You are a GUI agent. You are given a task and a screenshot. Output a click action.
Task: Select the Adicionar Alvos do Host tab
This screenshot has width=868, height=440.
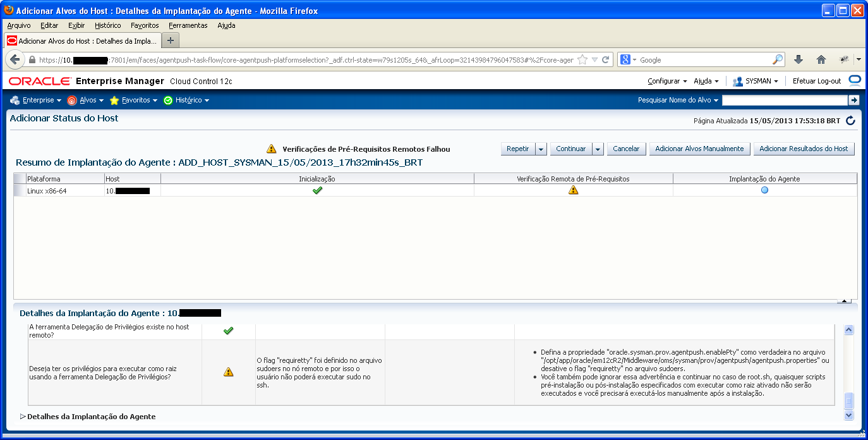(x=82, y=40)
